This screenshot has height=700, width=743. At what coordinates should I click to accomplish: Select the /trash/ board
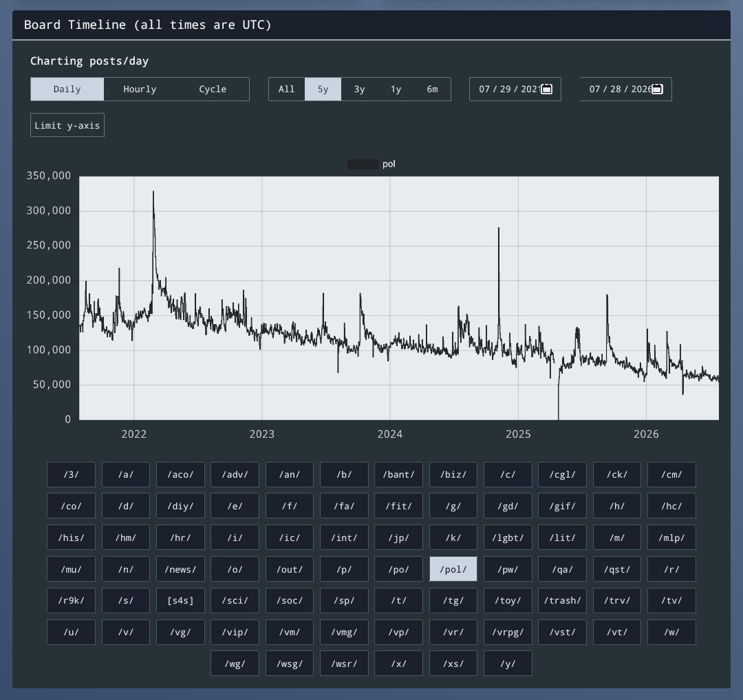click(x=563, y=600)
